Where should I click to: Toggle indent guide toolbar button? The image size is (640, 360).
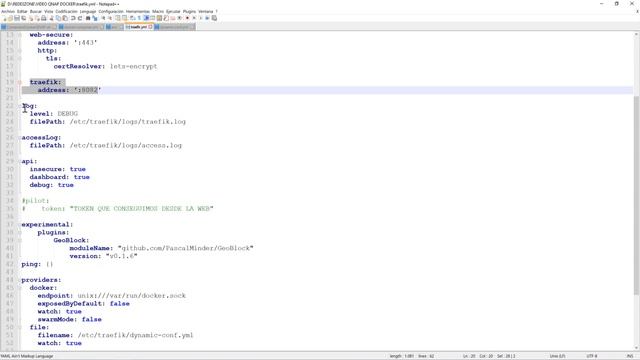[x=146, y=18]
